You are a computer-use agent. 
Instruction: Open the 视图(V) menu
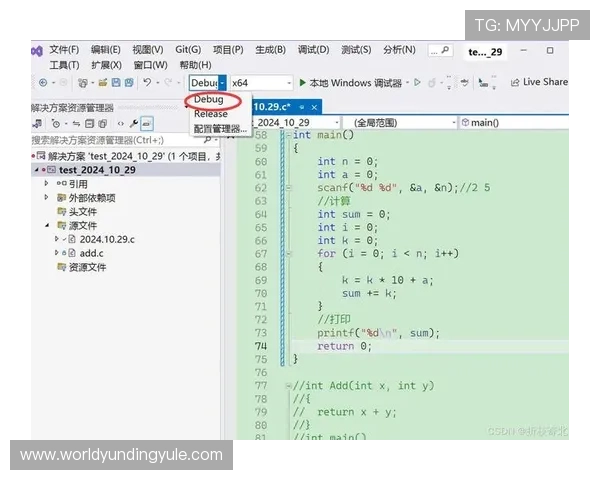click(x=148, y=50)
